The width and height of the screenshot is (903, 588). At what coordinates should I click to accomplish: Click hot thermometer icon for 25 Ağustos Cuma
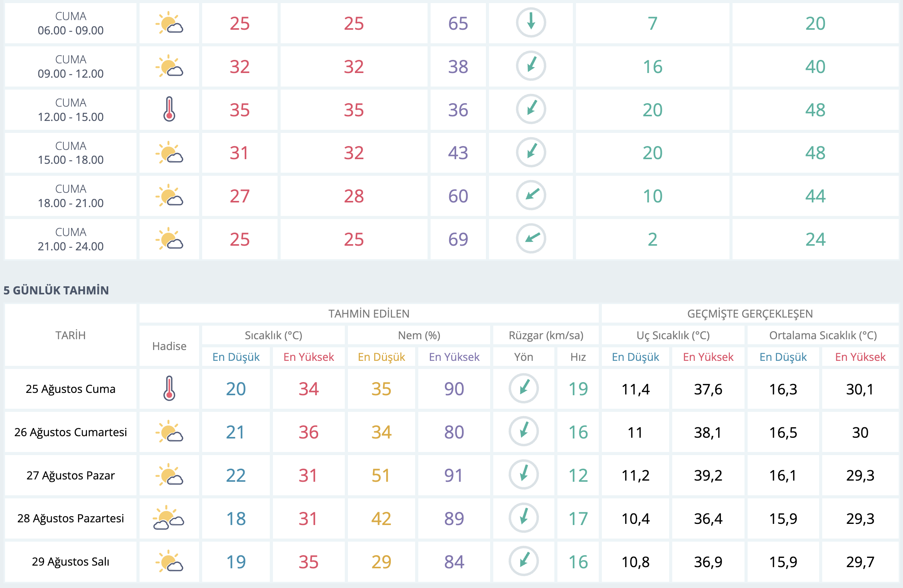pos(169,388)
